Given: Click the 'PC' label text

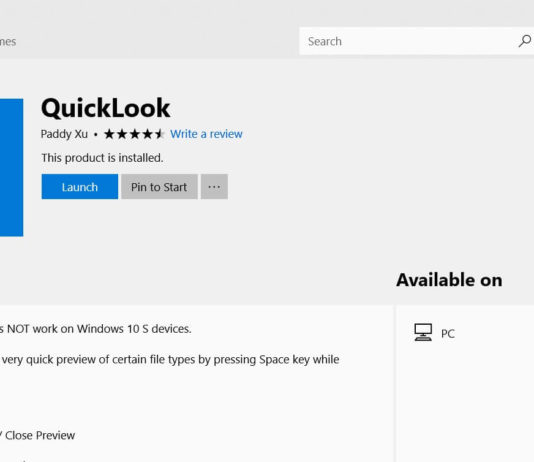Looking at the screenshot, I should 448,333.
